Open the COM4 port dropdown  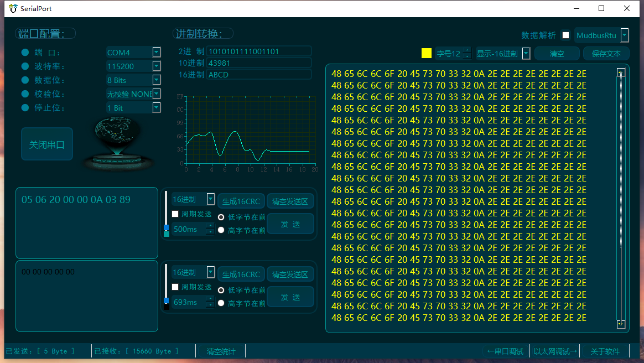pyautogui.click(x=157, y=52)
